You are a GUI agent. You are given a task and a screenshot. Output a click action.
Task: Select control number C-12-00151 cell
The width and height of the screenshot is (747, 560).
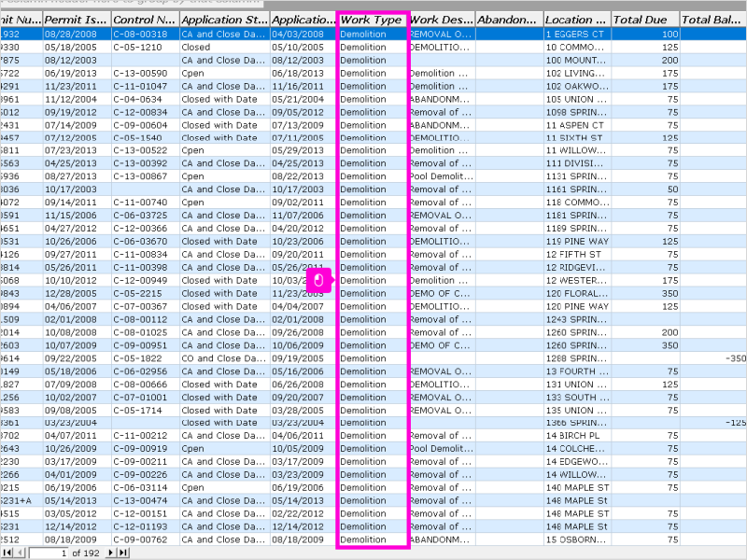[145, 514]
